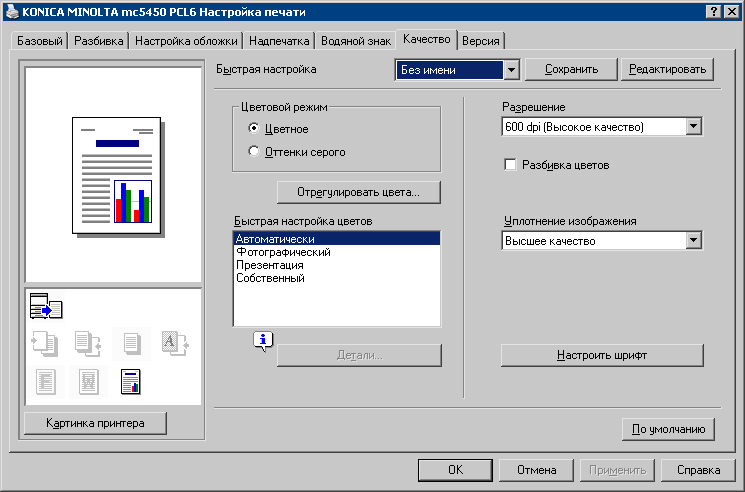Viewport: 745px width, 492px height.
Task: Click the page preview thumbnail
Action: [117, 176]
